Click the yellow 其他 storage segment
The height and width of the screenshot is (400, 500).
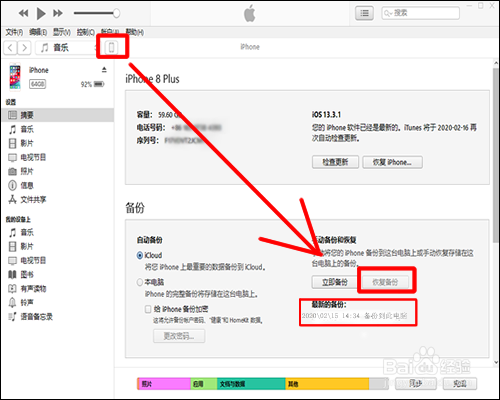pos(327,384)
